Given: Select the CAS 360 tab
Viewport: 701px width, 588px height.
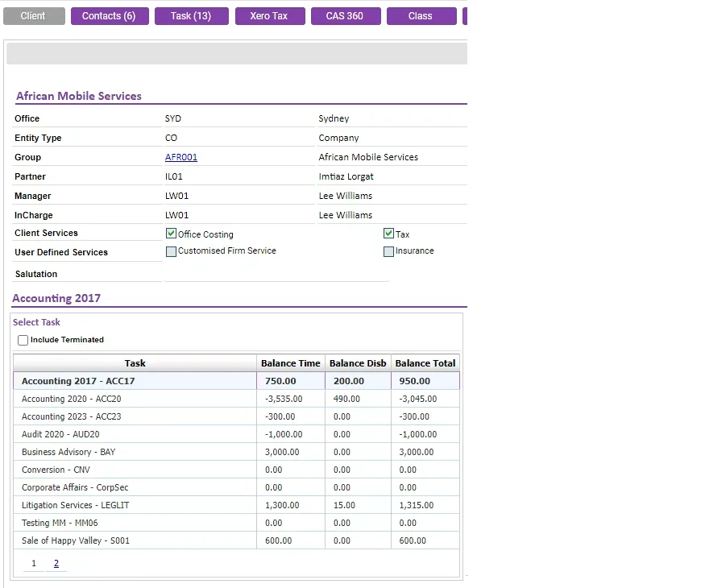Looking at the screenshot, I should click(346, 16).
